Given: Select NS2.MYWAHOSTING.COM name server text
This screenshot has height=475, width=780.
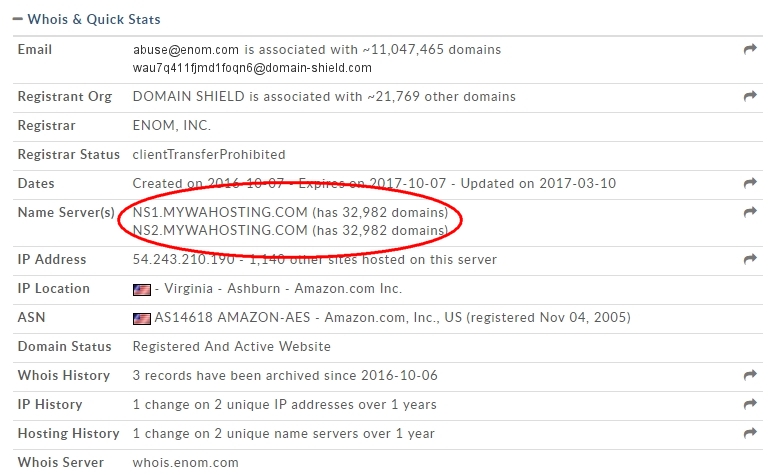Looking at the screenshot, I should click(x=220, y=230).
